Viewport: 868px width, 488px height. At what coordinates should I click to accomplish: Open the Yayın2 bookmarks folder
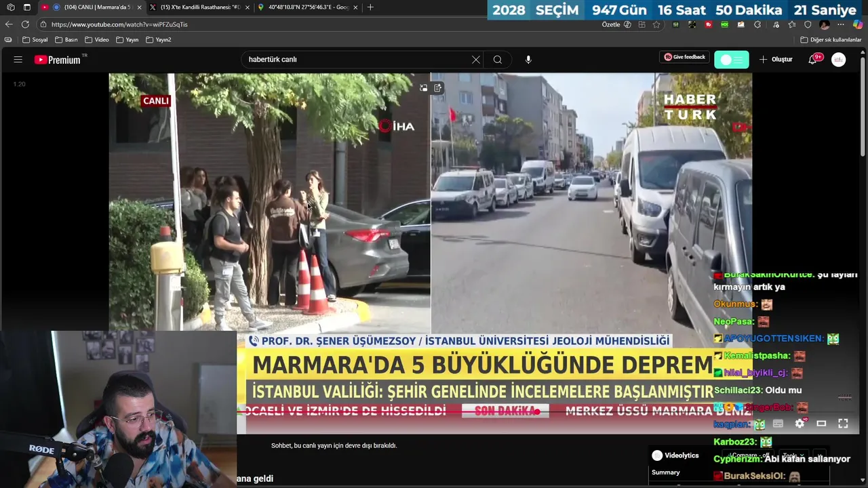(x=159, y=40)
